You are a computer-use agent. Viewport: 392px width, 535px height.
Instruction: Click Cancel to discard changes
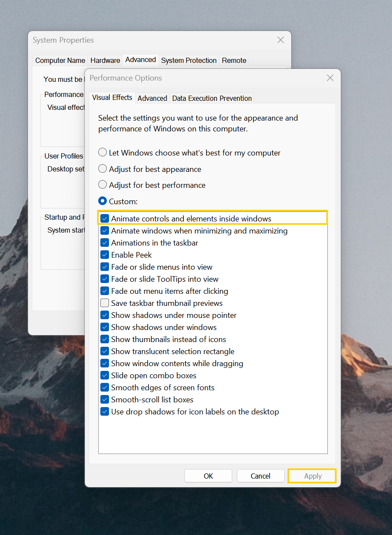click(x=261, y=476)
